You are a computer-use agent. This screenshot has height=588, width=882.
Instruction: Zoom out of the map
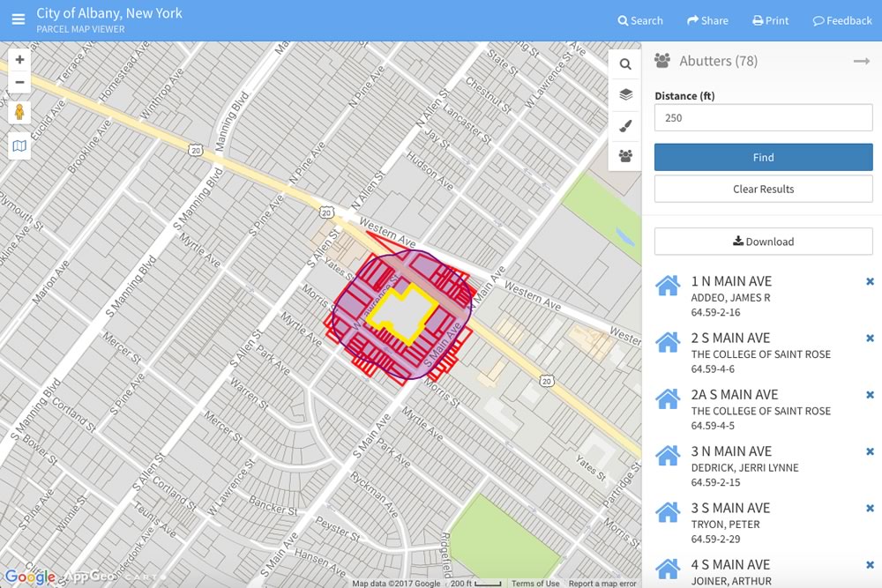pos(19,82)
